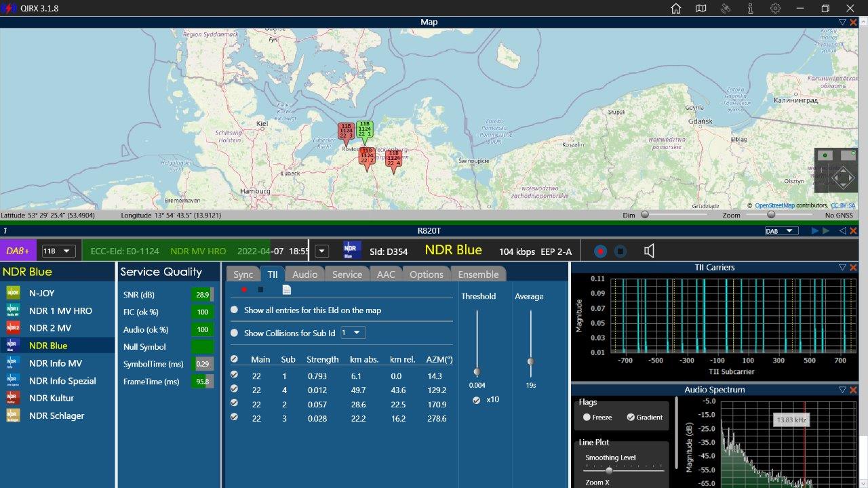Toggle the x10 threshold checkbox
This screenshot has width=868, height=488.
[477, 399]
